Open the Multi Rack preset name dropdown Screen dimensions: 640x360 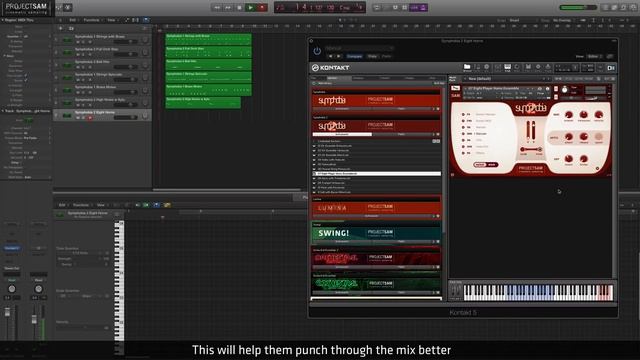506,79
